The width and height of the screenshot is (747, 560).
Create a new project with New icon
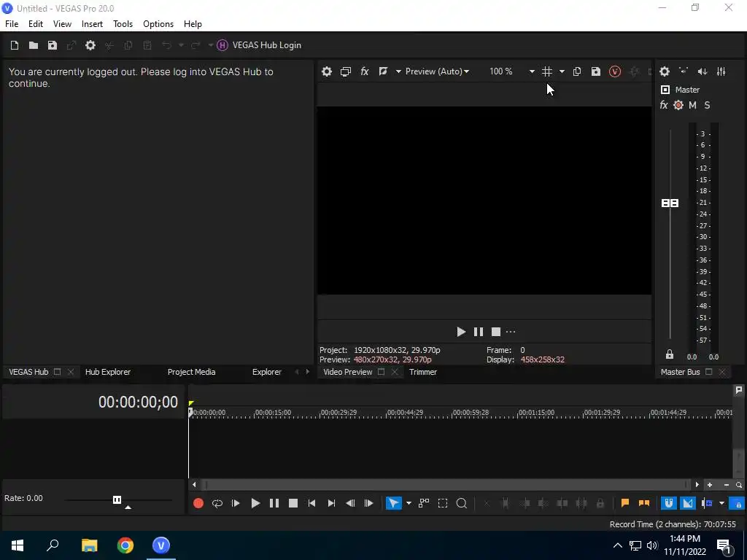[15, 45]
